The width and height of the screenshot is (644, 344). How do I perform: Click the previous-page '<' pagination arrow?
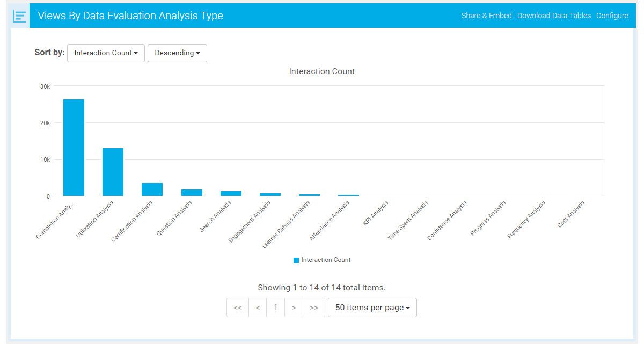click(x=257, y=307)
